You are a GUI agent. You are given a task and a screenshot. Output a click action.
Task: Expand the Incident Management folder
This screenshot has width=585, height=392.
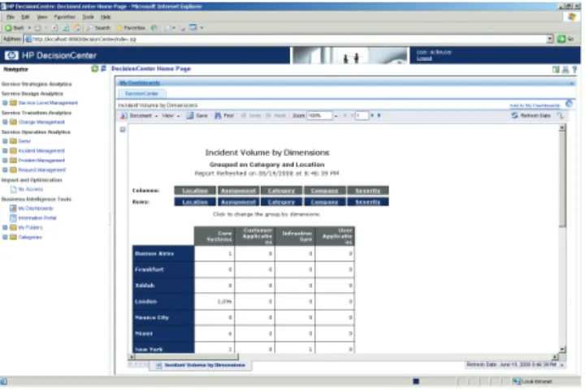click(x=5, y=151)
